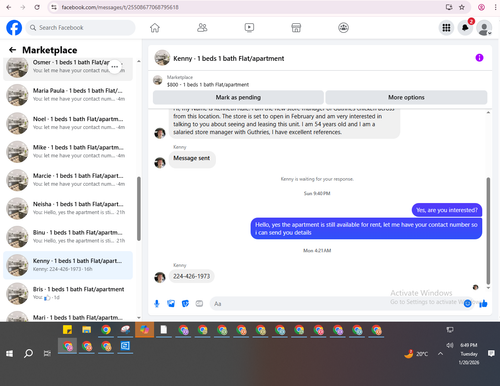Click the back arrow next to Marketplace

[x=13, y=50]
